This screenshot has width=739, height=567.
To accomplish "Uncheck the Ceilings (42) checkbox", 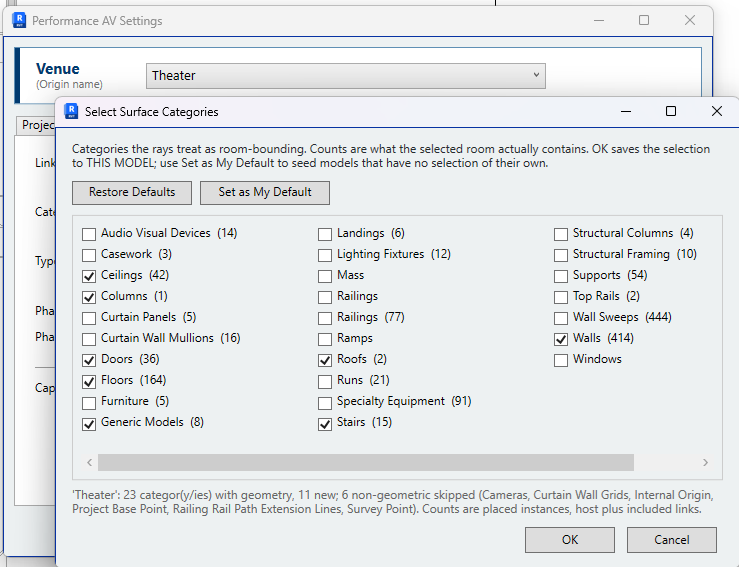I will point(89,276).
